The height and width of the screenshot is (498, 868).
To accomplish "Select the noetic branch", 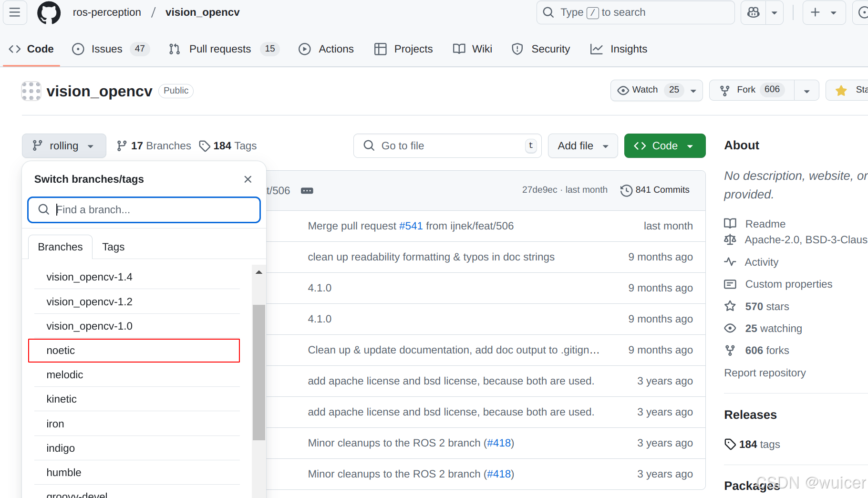I will click(134, 351).
